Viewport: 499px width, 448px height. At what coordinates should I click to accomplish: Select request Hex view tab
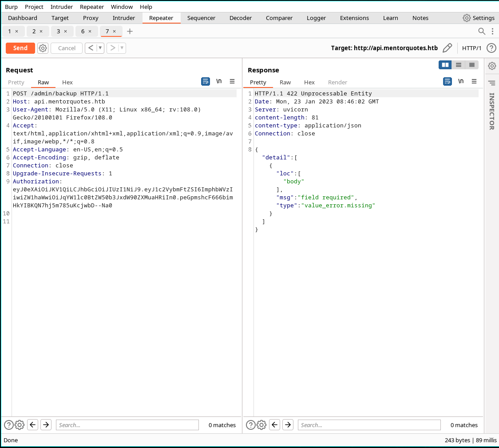[x=67, y=83]
